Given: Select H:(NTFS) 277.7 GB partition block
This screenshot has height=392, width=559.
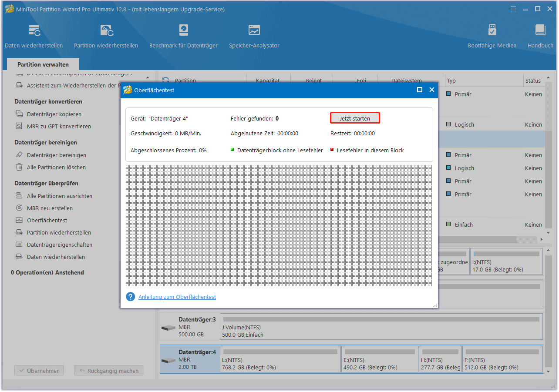Looking at the screenshot, I should click(x=440, y=359).
